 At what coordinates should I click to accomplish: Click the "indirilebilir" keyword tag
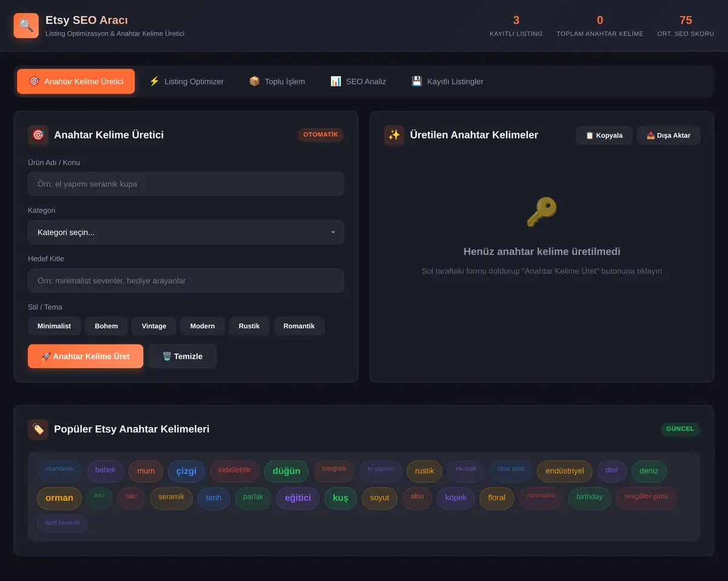click(x=235, y=471)
